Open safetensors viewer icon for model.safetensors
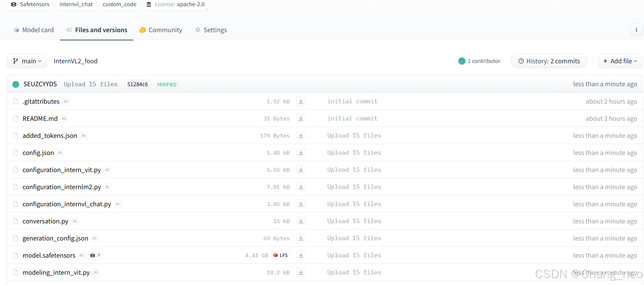Viewport: 644px width, 285px height. tap(95, 256)
